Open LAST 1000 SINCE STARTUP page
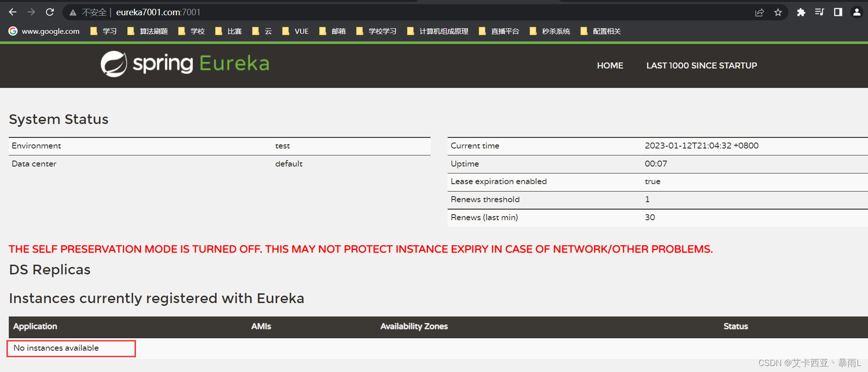The image size is (868, 372). (x=702, y=66)
